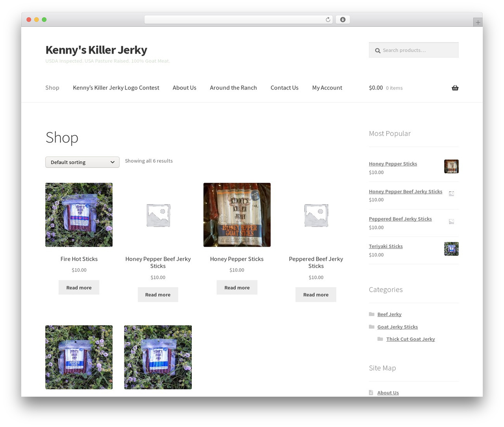Click the search magnifier icon
This screenshot has width=504, height=427.
378,50
